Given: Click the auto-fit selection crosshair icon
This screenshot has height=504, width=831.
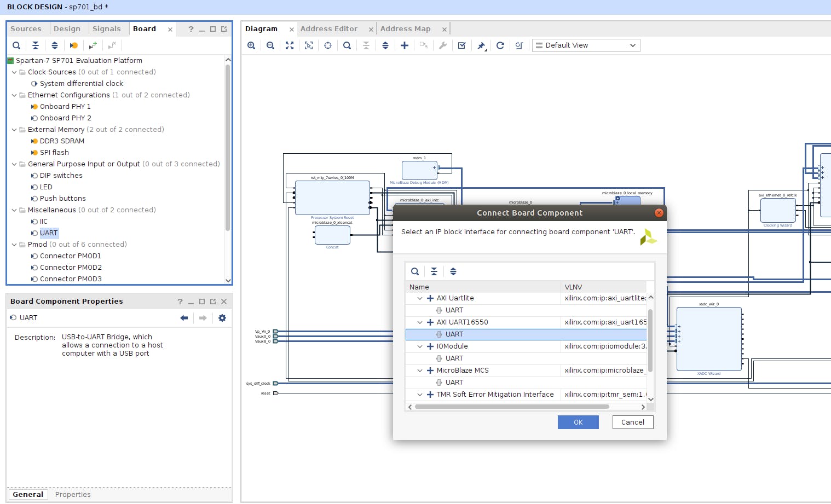Looking at the screenshot, I should coord(328,45).
